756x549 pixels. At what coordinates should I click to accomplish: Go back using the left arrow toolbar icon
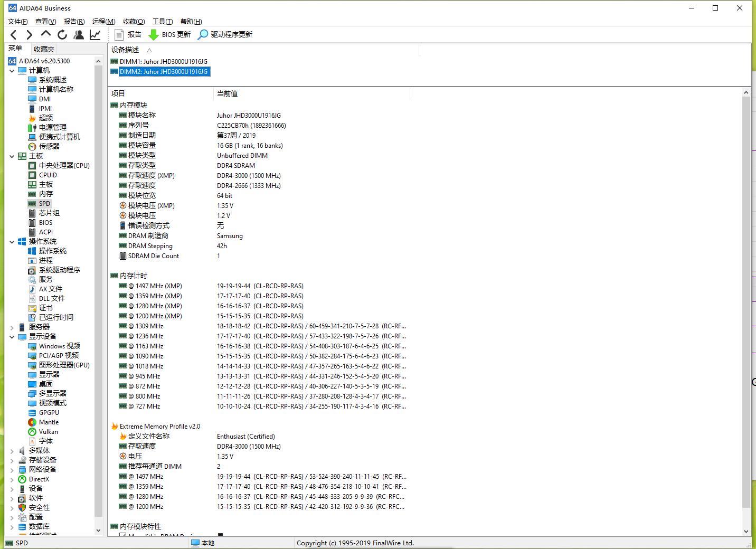[14, 35]
